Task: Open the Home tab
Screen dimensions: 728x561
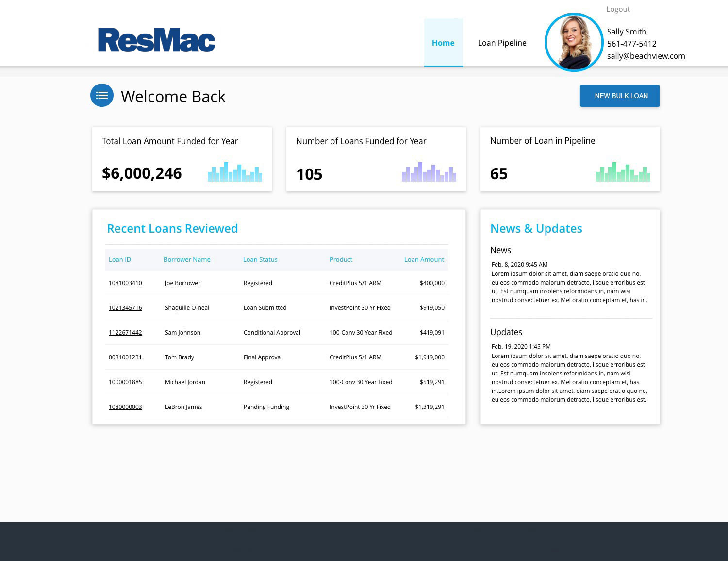Action: pos(443,43)
